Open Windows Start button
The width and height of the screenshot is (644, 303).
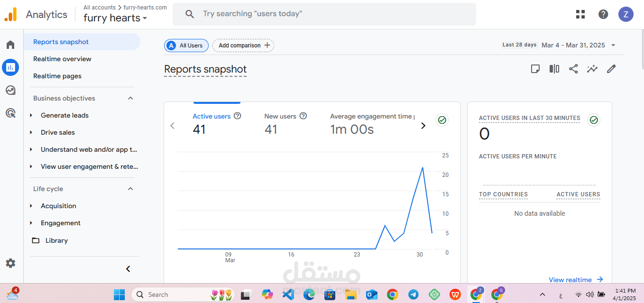pos(119,294)
